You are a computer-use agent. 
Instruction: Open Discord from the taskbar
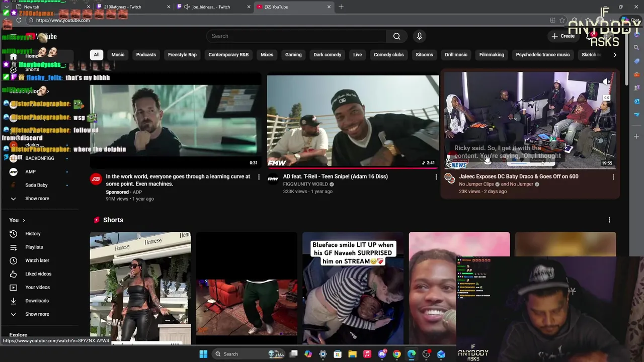tap(382, 354)
